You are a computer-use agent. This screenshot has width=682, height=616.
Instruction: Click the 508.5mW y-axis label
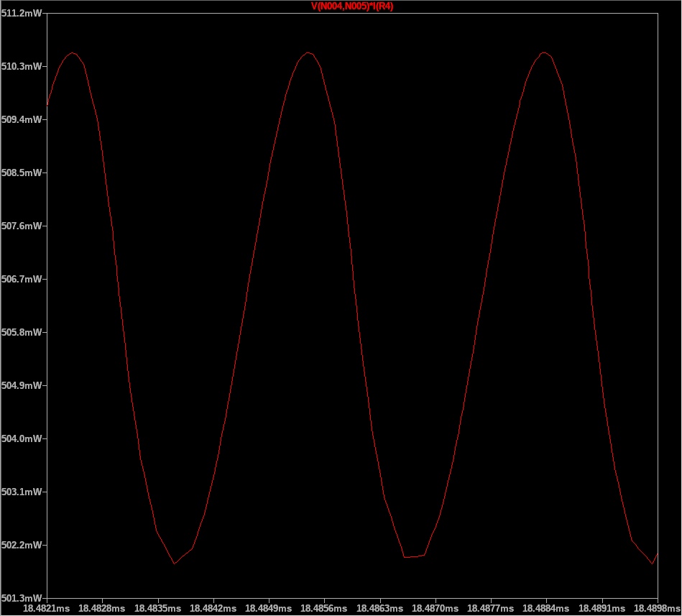(x=22, y=173)
